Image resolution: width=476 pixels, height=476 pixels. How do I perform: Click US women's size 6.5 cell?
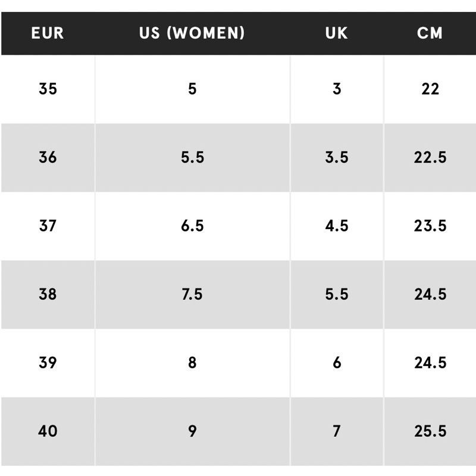tap(192, 226)
